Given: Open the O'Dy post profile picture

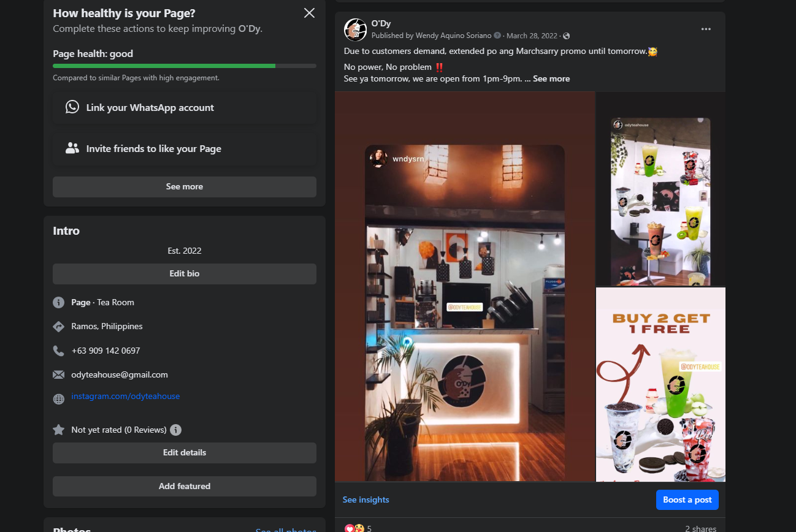Looking at the screenshot, I should pyautogui.click(x=356, y=29).
